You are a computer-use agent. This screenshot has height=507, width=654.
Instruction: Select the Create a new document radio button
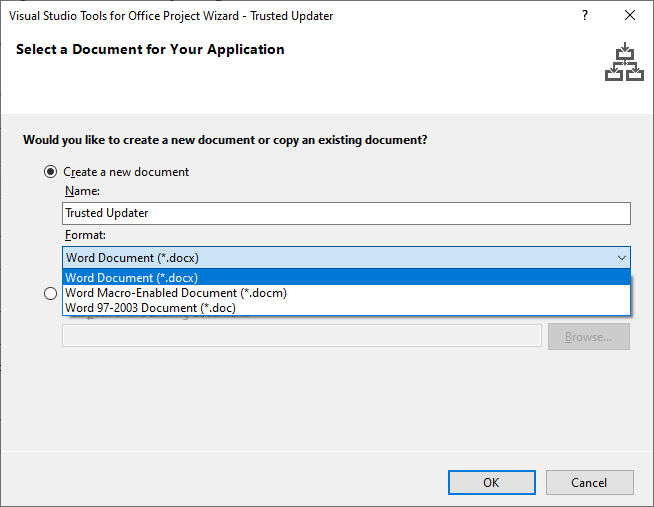[50, 172]
